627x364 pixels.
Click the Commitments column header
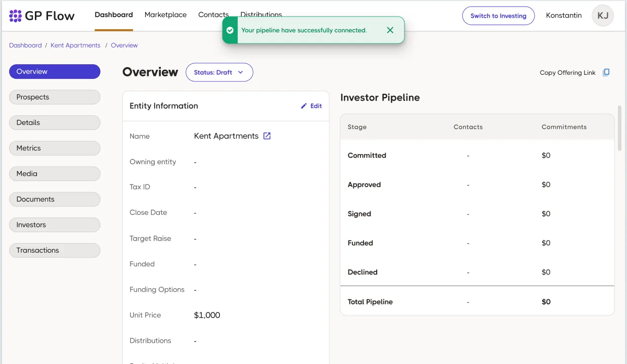[564, 127]
